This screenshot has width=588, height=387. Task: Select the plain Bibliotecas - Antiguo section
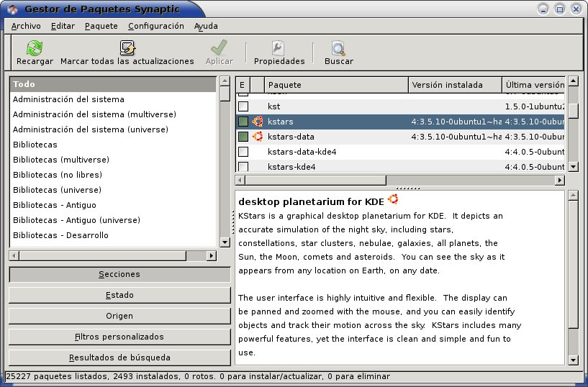[113, 205]
